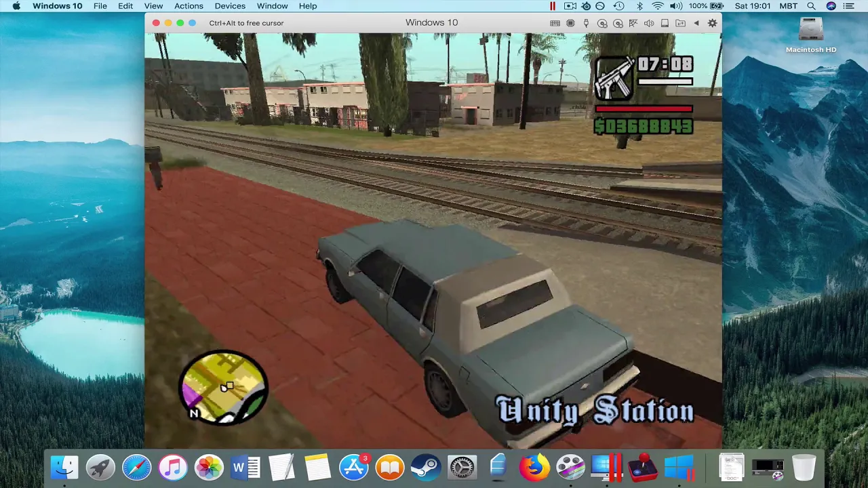This screenshot has height=488, width=868.
Task: Click the Unity Station location text
Action: [596, 411]
